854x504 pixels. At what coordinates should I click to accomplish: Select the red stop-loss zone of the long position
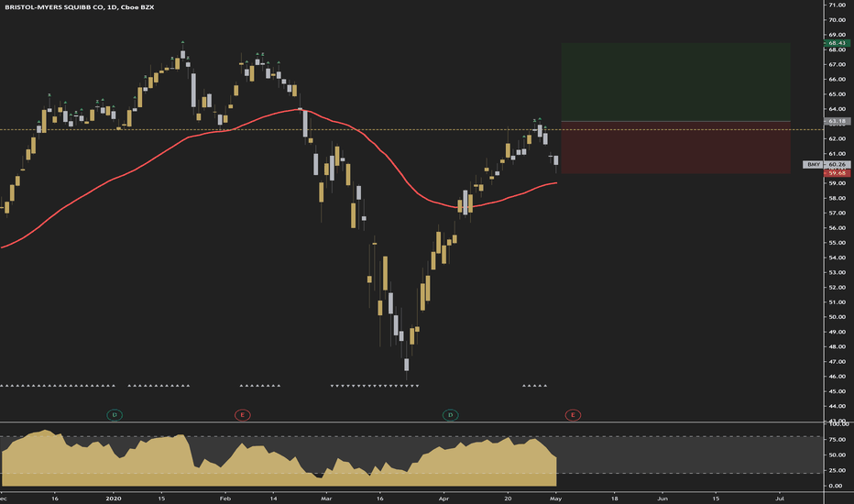click(675, 148)
